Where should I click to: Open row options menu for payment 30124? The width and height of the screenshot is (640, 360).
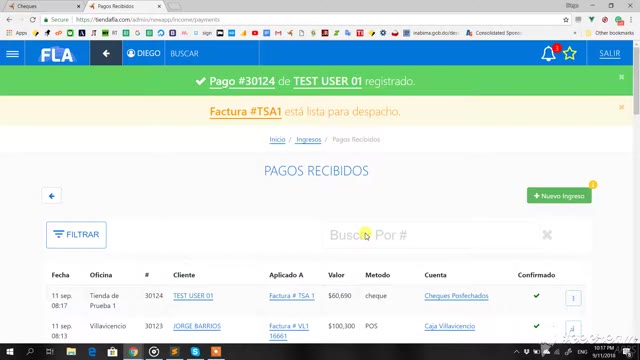pos(573,298)
